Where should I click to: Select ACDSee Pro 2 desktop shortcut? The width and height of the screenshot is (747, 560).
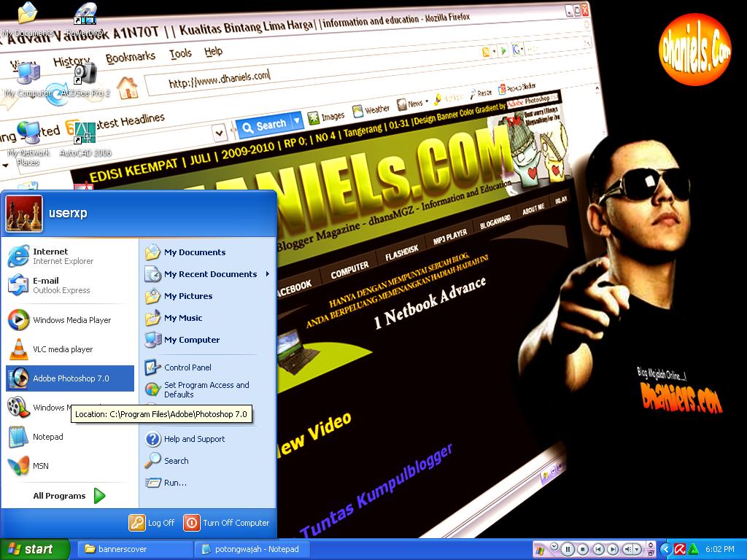85,80
